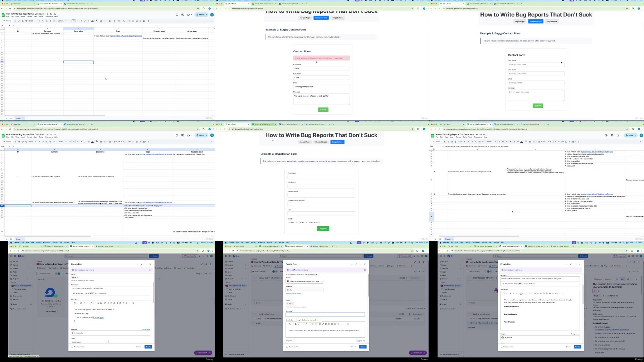Mention someone via the 'Vite + React' dialog toolbar

pos(114,303)
